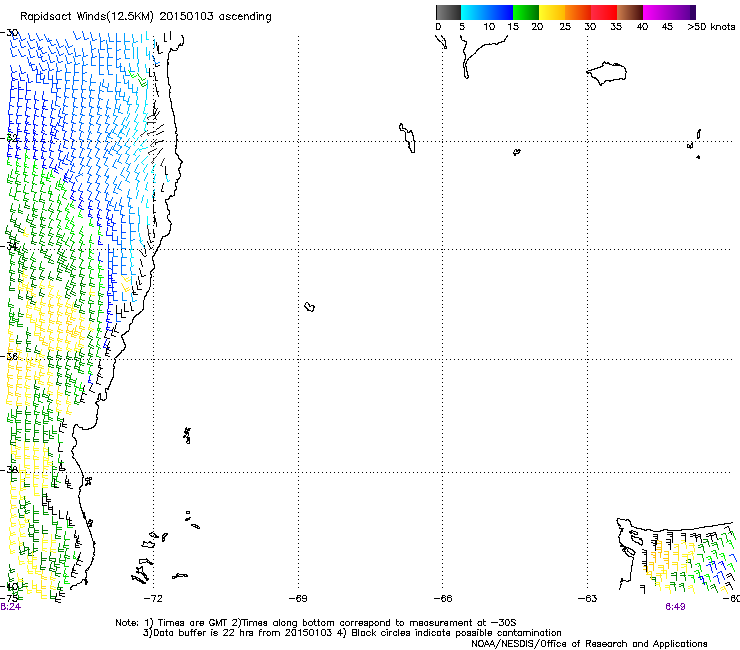740x650 pixels.
Task: Select the brown 35-40 knots legend segment
Action: (630, 12)
